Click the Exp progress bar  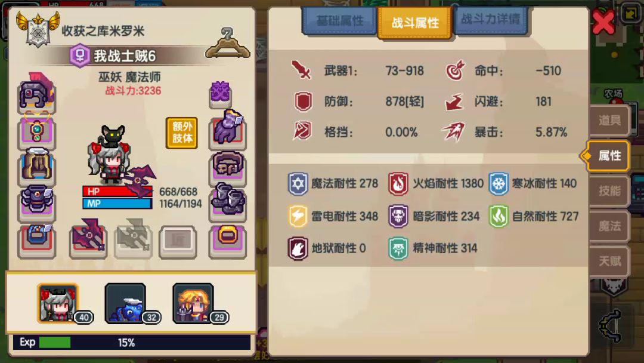tap(132, 342)
